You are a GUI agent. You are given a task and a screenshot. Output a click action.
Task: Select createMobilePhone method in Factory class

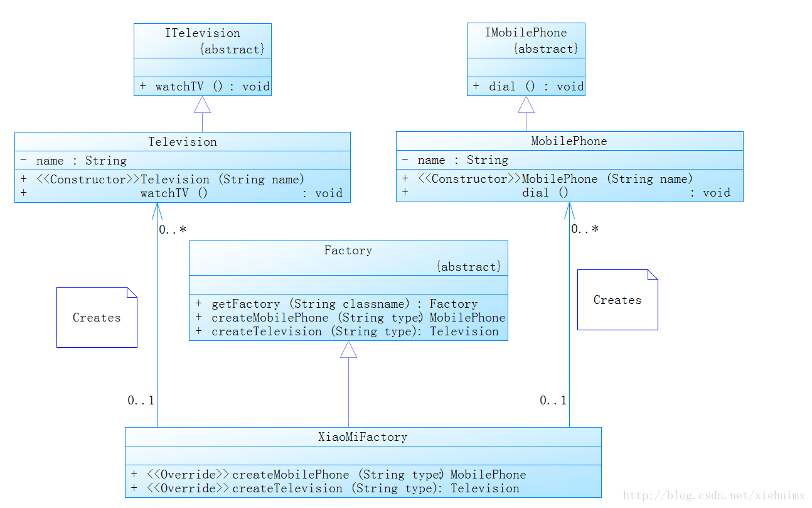pos(350,318)
